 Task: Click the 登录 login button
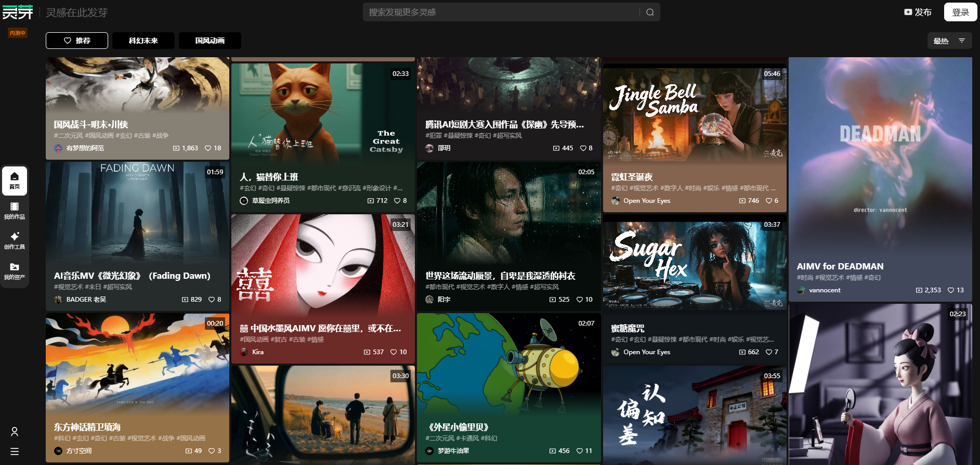point(960,12)
